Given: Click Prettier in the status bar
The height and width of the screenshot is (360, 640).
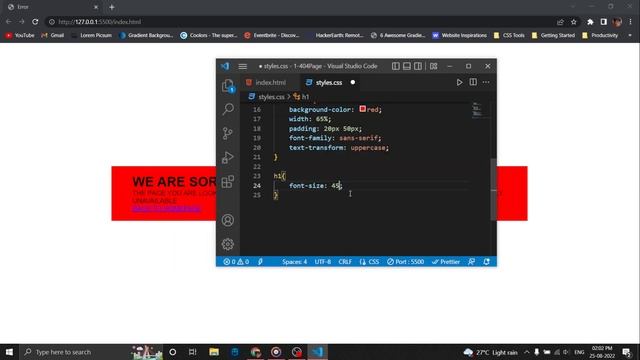Looking at the screenshot, I should (x=446, y=262).
